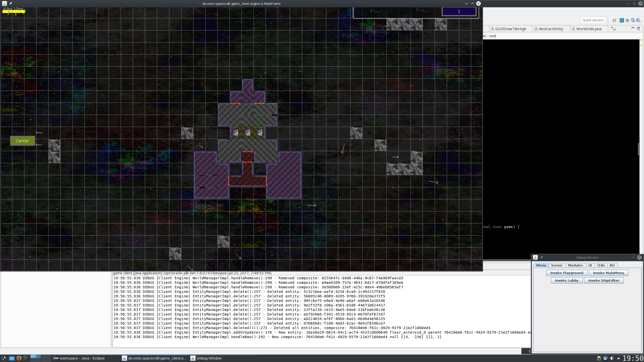This screenshot has width=644, height=362.
Task: Click the left crew member in the ship
Action: (236, 132)
